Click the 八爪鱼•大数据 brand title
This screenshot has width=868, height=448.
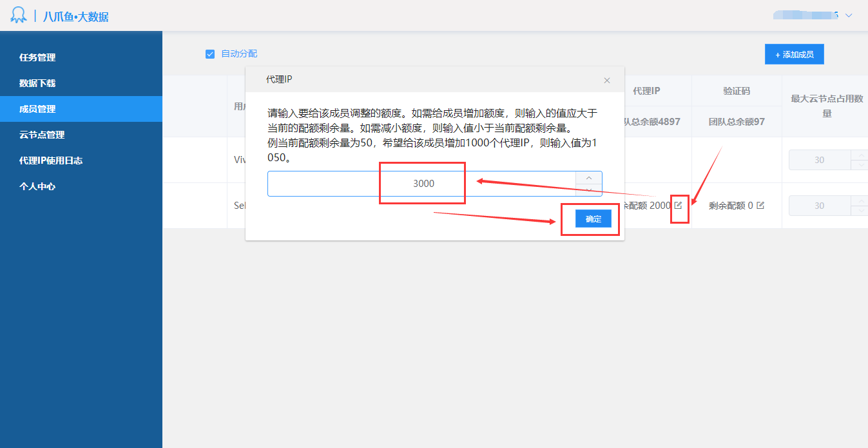(x=76, y=17)
